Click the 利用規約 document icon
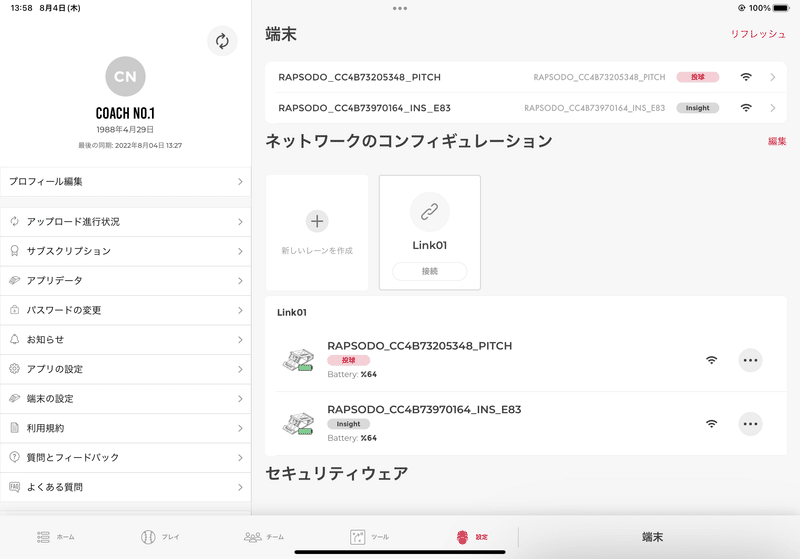Image resolution: width=800 pixels, height=559 pixels. tap(14, 428)
